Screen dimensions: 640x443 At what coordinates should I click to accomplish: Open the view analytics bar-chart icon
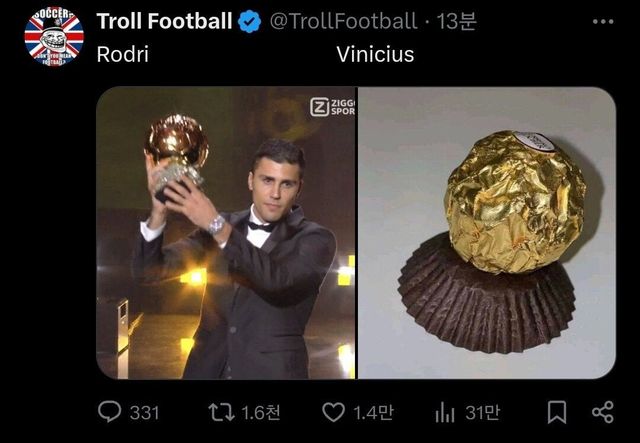click(446, 412)
